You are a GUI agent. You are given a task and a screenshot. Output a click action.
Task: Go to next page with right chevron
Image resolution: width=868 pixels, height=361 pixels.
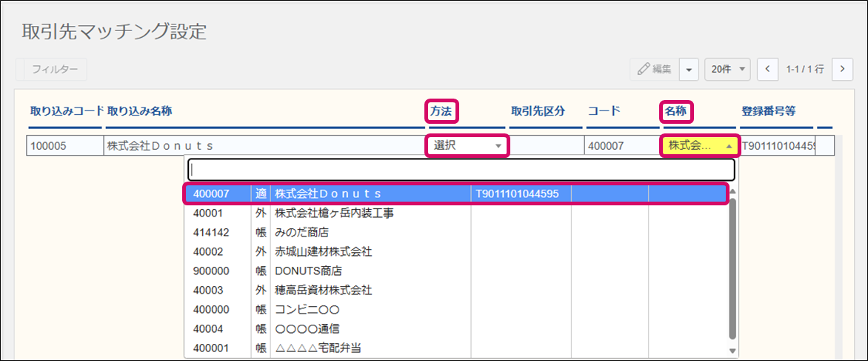pyautogui.click(x=842, y=69)
